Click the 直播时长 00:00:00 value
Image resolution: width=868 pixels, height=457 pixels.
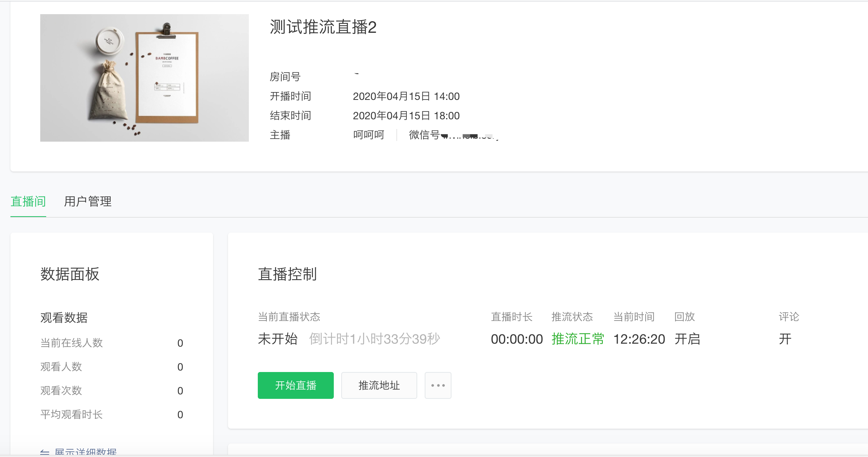[517, 339]
